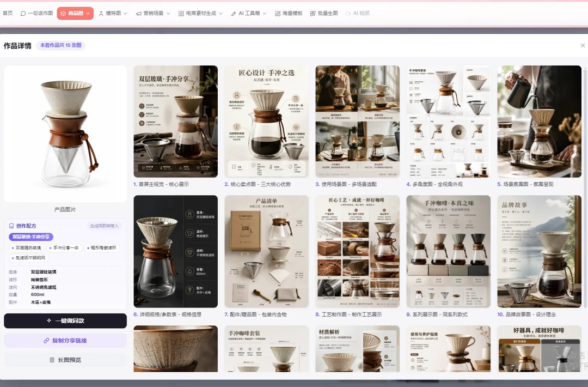This screenshot has height=387, width=588.
Task: Open thumbnail 1 首屏主视觉 - 核心展示
Action: click(175, 121)
